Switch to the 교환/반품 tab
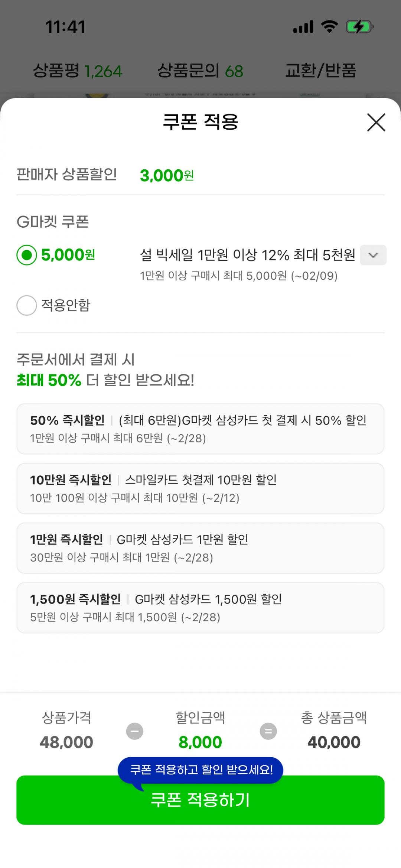 click(x=320, y=71)
